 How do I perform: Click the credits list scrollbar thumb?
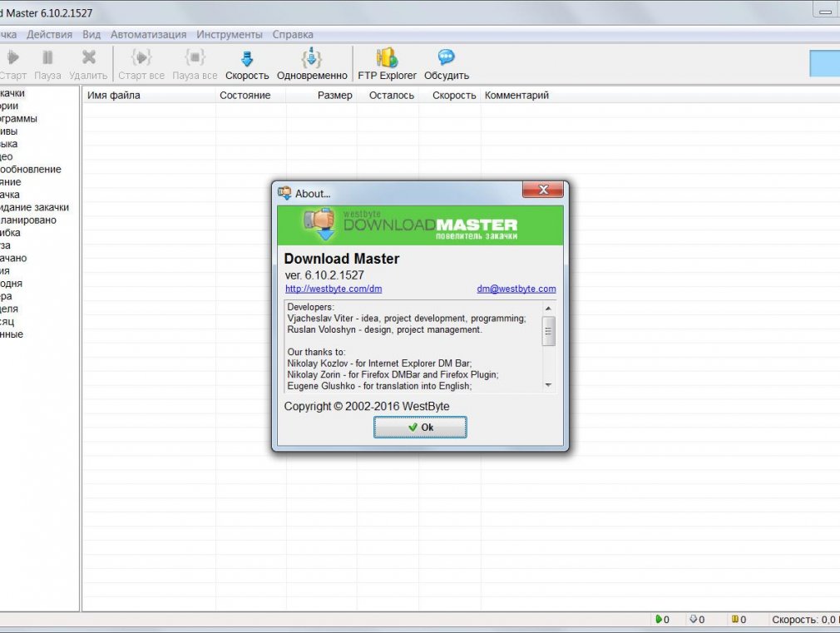(x=548, y=331)
